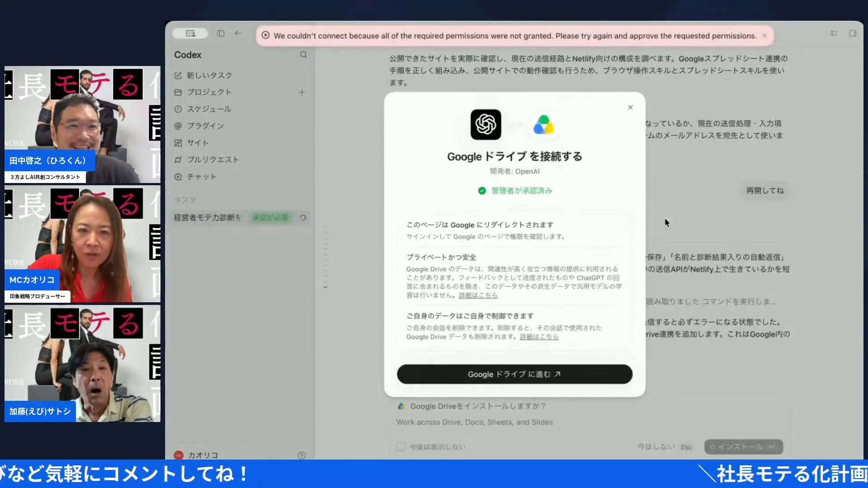Screen dimensions: 868x488
Task: Open 詳細はこちら link under ご自身のデータ section
Action: pos(539,337)
